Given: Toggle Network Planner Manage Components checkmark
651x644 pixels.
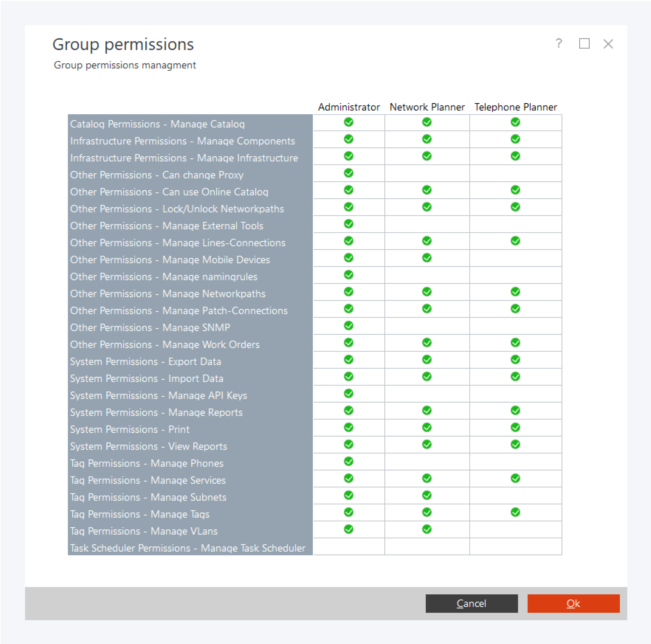Looking at the screenshot, I should 427,139.
